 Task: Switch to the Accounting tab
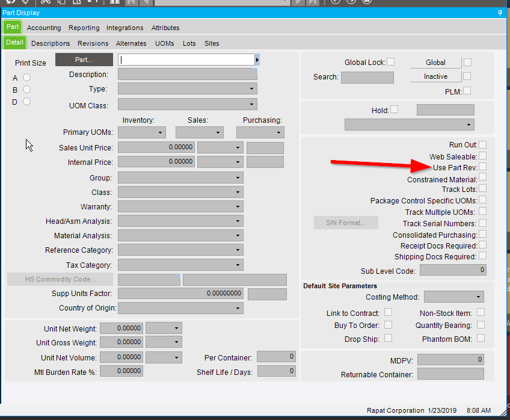point(44,28)
